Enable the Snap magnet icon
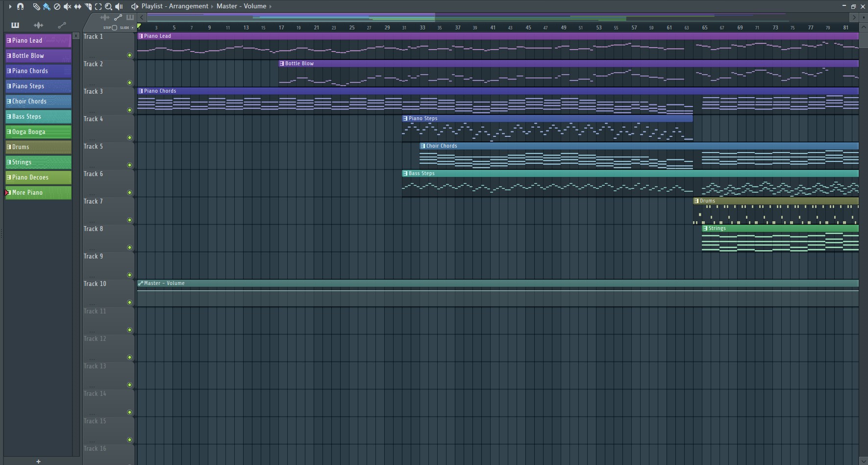Viewport: 868px width, 465px height. click(20, 6)
